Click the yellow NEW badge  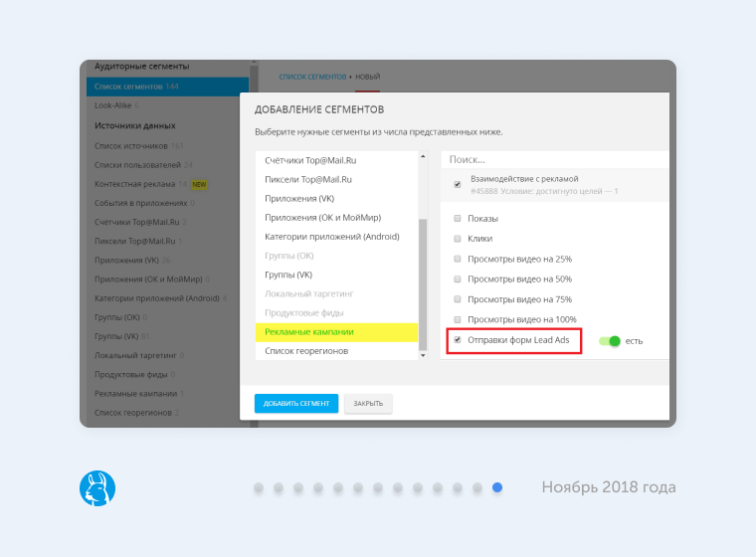coord(199,184)
